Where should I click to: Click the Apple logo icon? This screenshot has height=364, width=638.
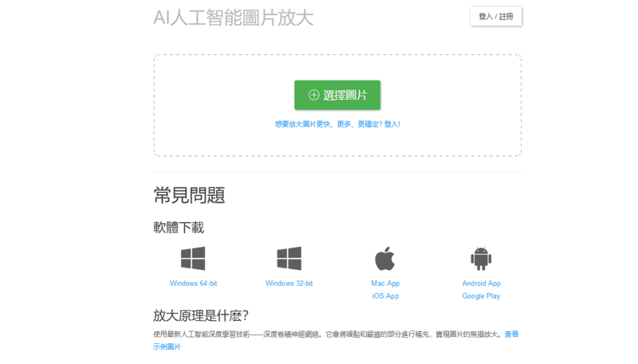pyautogui.click(x=385, y=258)
